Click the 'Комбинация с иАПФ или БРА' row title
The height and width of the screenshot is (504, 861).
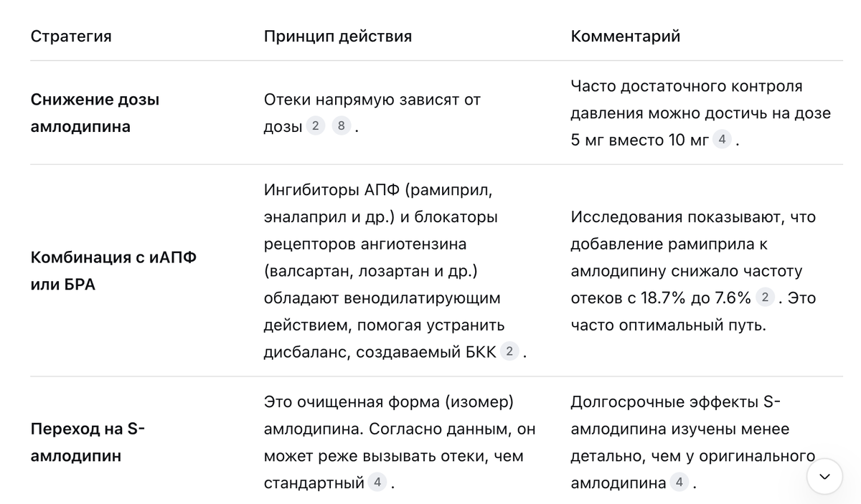[113, 271]
